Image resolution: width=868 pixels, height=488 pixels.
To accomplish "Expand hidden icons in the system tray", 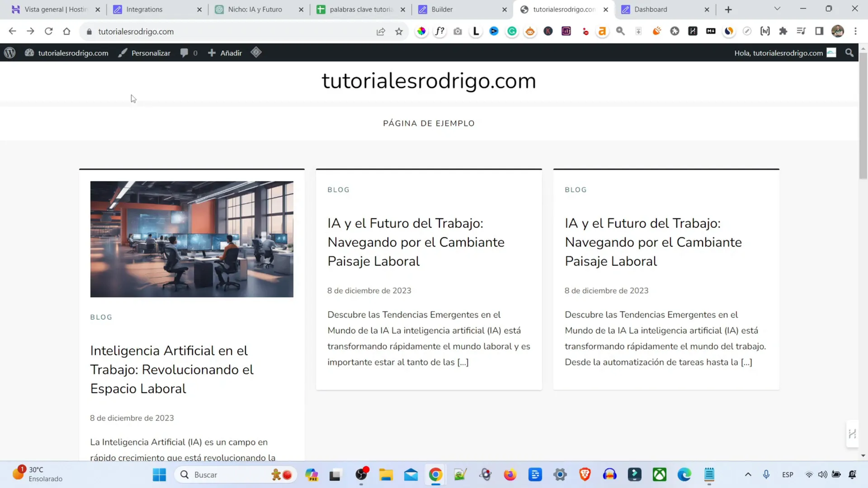I will [x=748, y=474].
